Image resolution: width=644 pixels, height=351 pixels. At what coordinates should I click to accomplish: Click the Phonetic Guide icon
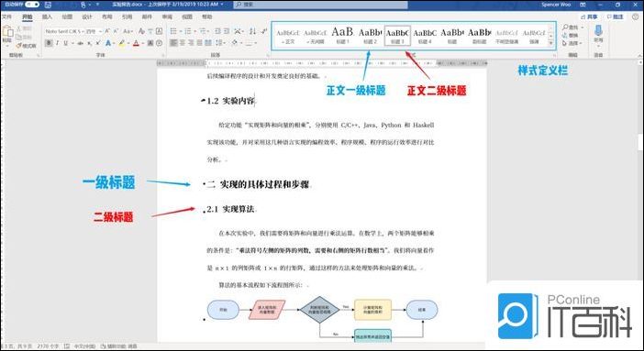[150, 31]
